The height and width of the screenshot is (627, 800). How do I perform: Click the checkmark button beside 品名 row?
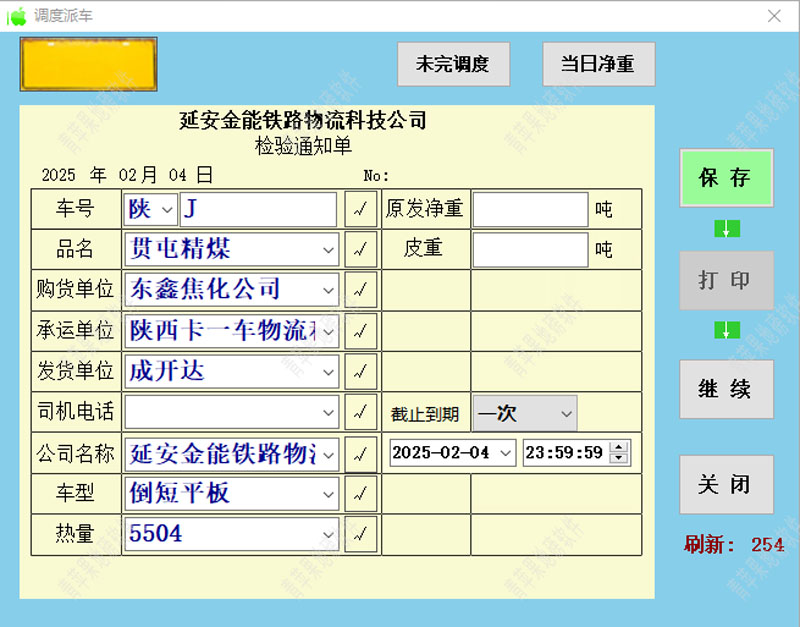pyautogui.click(x=361, y=249)
